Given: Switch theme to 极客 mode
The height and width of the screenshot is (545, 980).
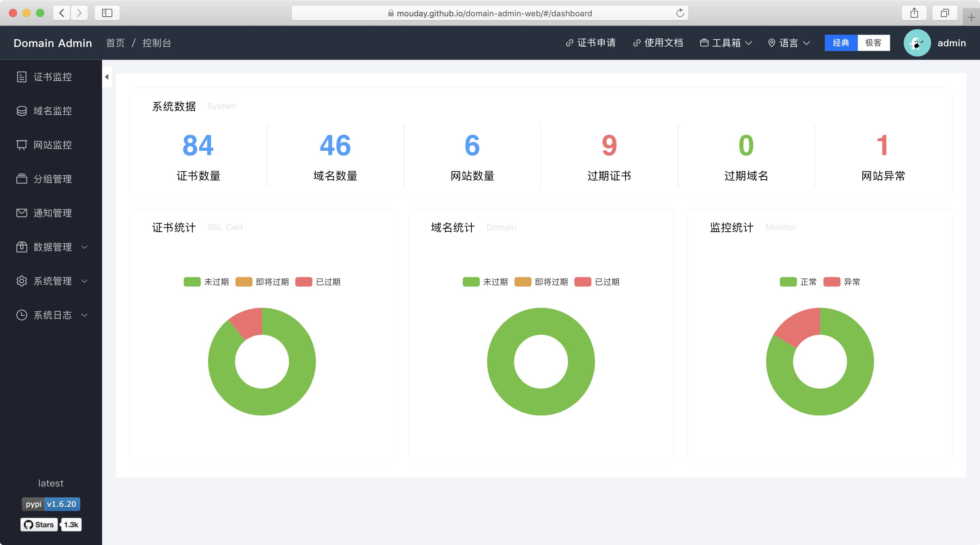Looking at the screenshot, I should 873,43.
